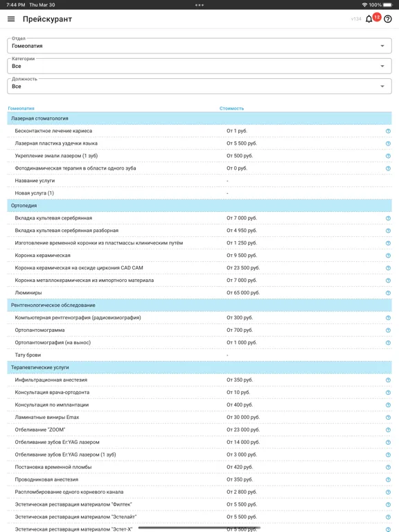The image size is (399, 532).
Task: Select the Лазерная стоматология category header
Action: (x=199, y=118)
